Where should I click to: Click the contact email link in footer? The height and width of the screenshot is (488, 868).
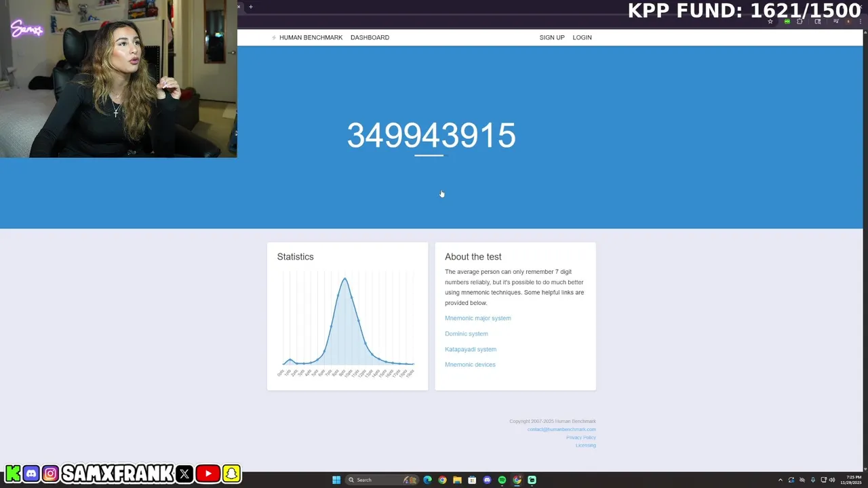click(x=561, y=429)
